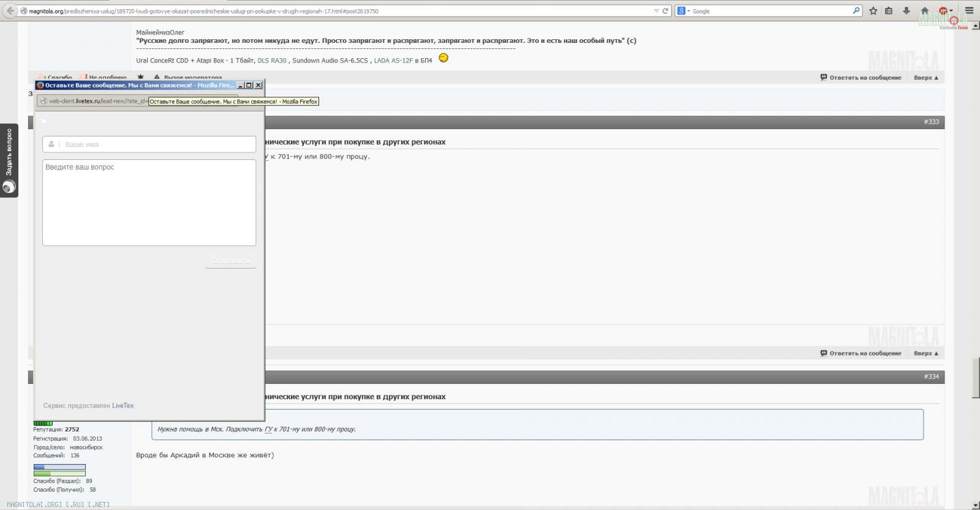
Task: Click the Введите ваш вопрос text area
Action: (149, 203)
